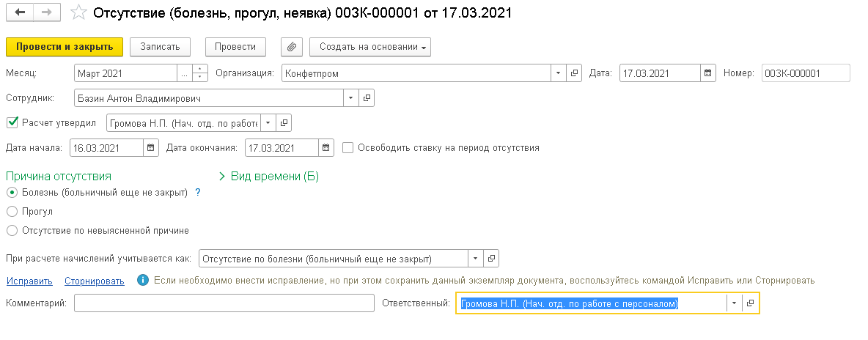Uncheck the Расчет утвердил checkbox
Viewport: 868px width, 340px height.
(12, 122)
